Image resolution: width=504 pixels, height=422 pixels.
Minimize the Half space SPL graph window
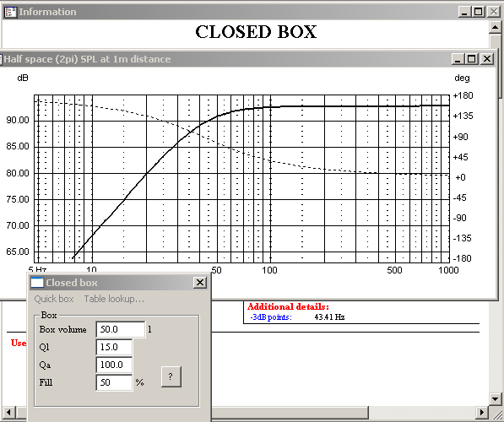click(458, 59)
